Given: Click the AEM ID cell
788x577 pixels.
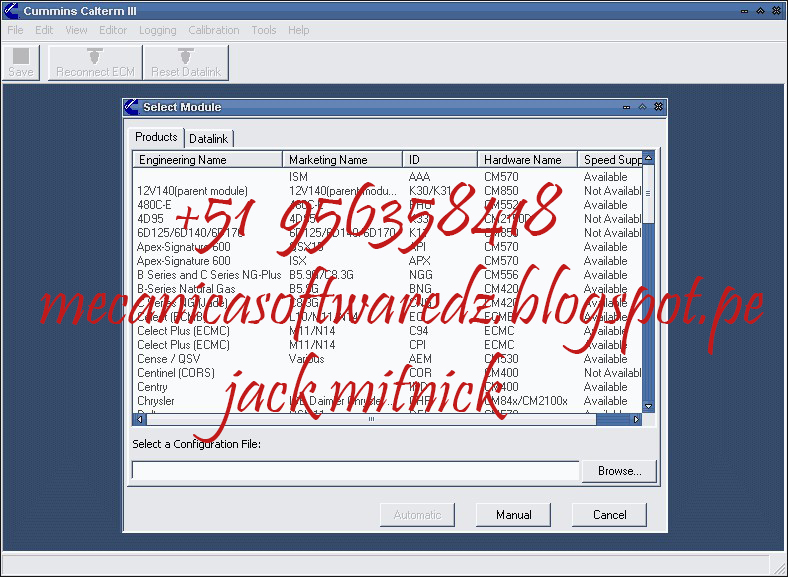Looking at the screenshot, I should coord(420,359).
